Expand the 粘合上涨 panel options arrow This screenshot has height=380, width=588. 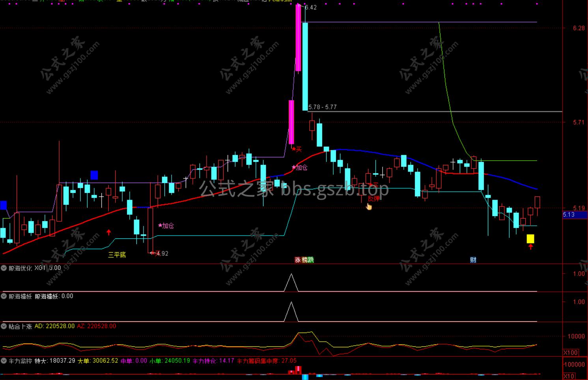click(x=4, y=326)
